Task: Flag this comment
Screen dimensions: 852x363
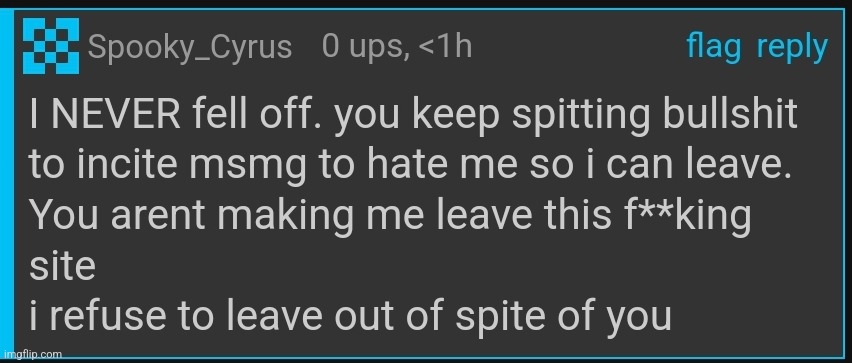Action: [713, 47]
